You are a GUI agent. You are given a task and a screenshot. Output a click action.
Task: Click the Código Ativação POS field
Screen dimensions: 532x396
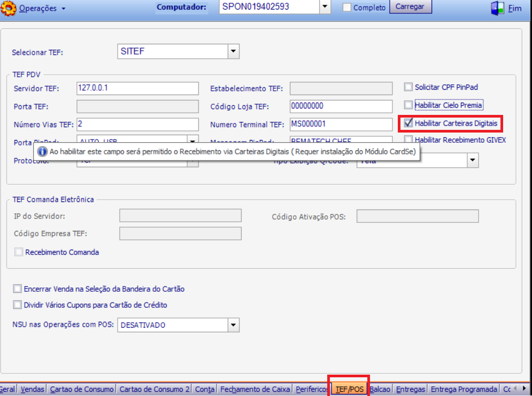(418, 216)
